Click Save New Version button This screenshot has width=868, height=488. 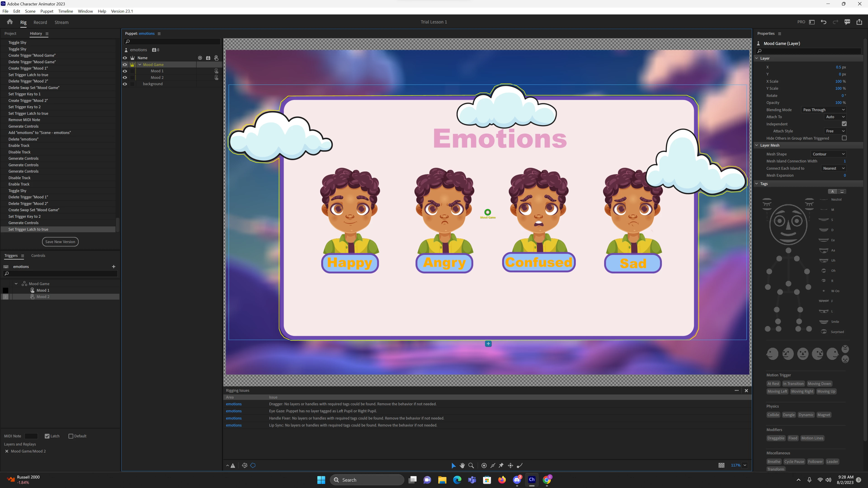point(60,242)
